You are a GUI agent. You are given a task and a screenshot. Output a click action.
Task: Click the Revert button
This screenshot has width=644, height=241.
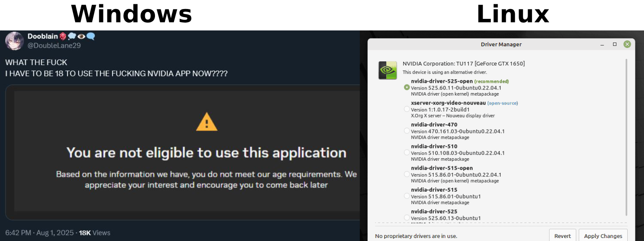tap(562, 236)
